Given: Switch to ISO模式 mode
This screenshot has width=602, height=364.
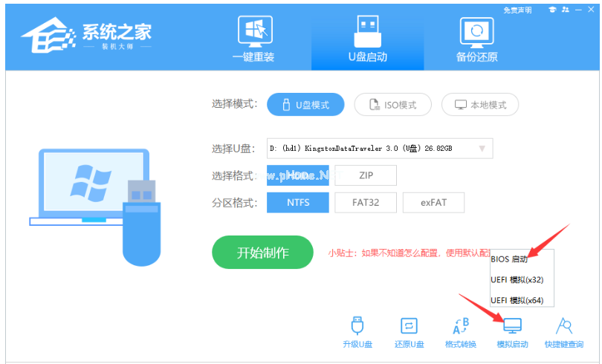Looking at the screenshot, I should (x=392, y=105).
